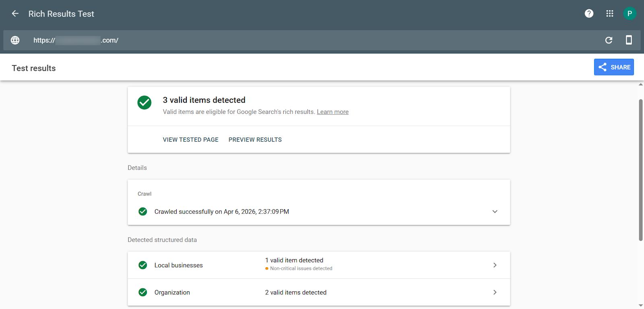
Task: Click the crawl success checkmark icon
Action: coord(143,212)
